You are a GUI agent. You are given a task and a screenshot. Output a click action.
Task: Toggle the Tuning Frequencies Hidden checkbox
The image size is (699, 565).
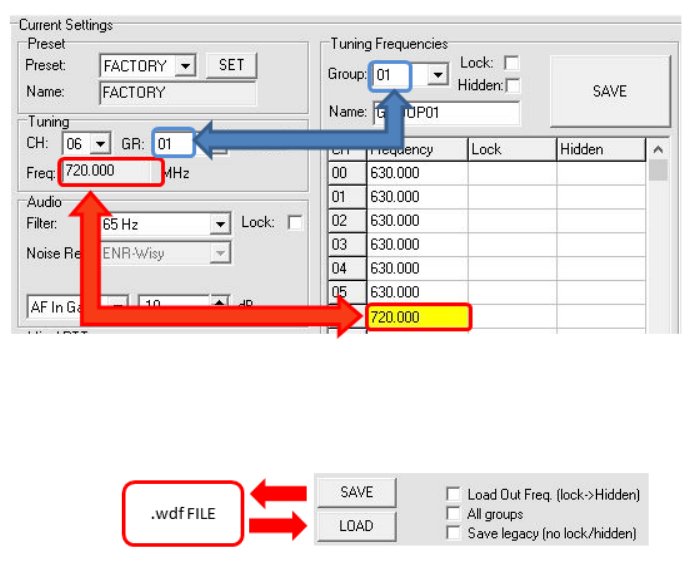tap(513, 85)
